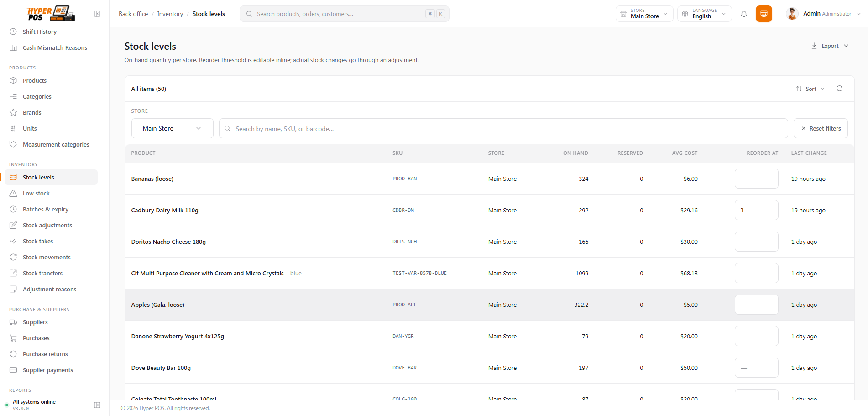Click the Stock takes checkmark icon
Screen dimensions: 868x416
pyautogui.click(x=13, y=241)
